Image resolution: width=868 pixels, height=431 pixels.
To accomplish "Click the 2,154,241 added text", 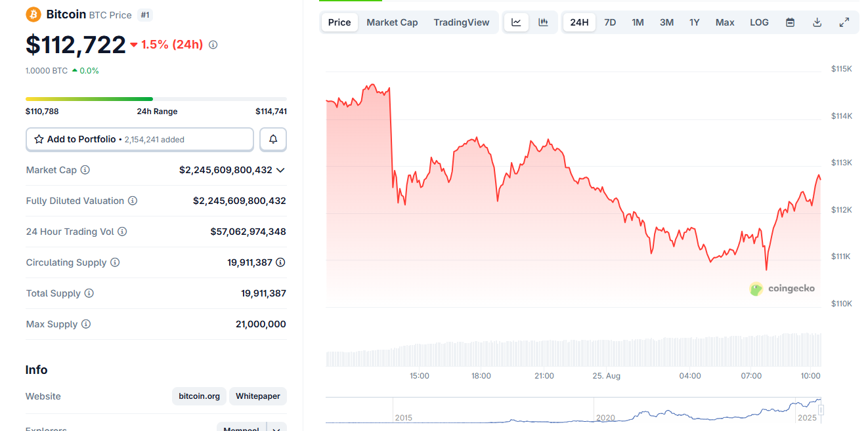I will click(154, 140).
